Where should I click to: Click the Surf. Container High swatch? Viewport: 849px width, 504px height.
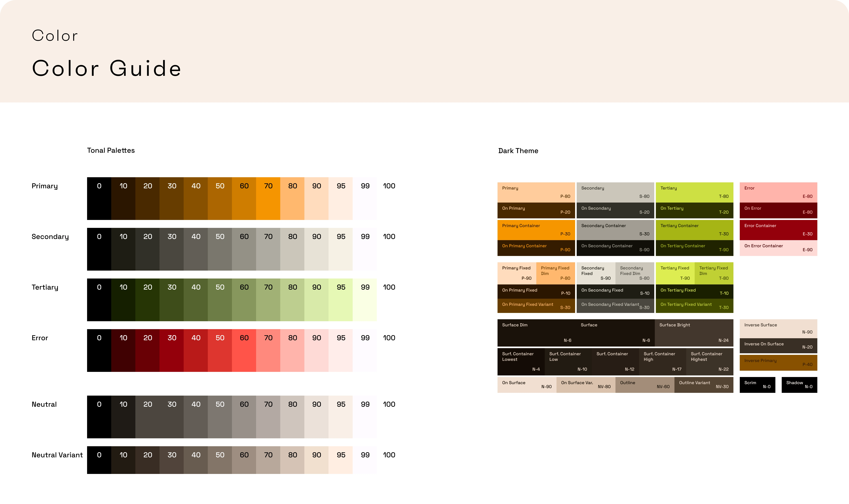(662, 362)
